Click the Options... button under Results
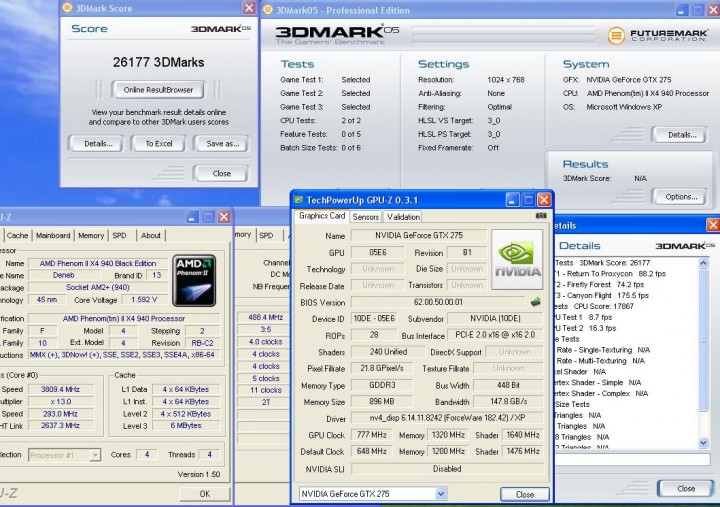The height and width of the screenshot is (507, 720). tap(681, 197)
